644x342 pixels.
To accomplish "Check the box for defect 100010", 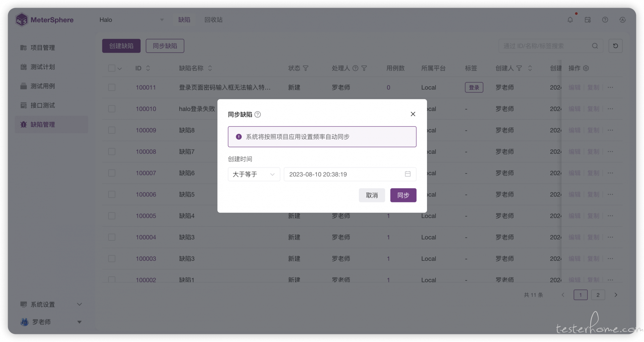I will pos(112,109).
